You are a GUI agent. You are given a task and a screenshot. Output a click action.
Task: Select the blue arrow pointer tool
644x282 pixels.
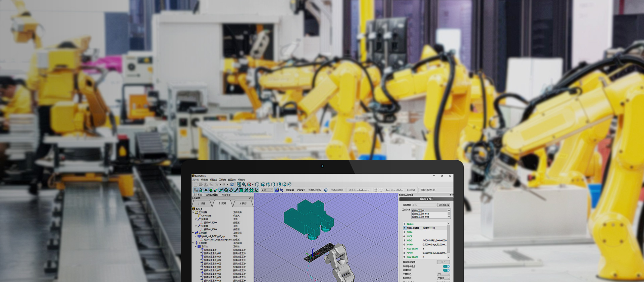(x=281, y=190)
